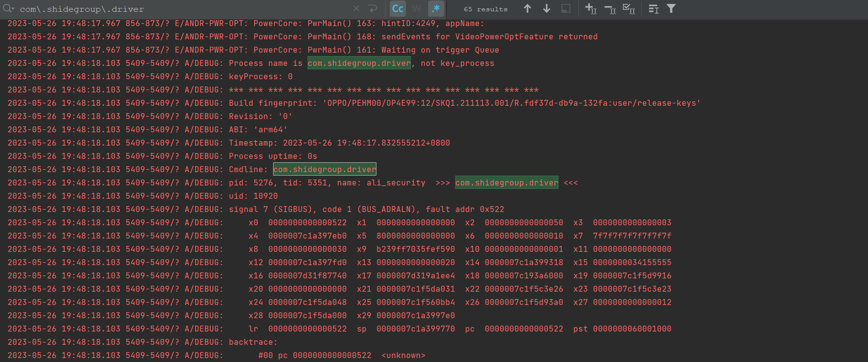
Task: Click the 'uid: 10920' log line
Action: click(x=143, y=196)
